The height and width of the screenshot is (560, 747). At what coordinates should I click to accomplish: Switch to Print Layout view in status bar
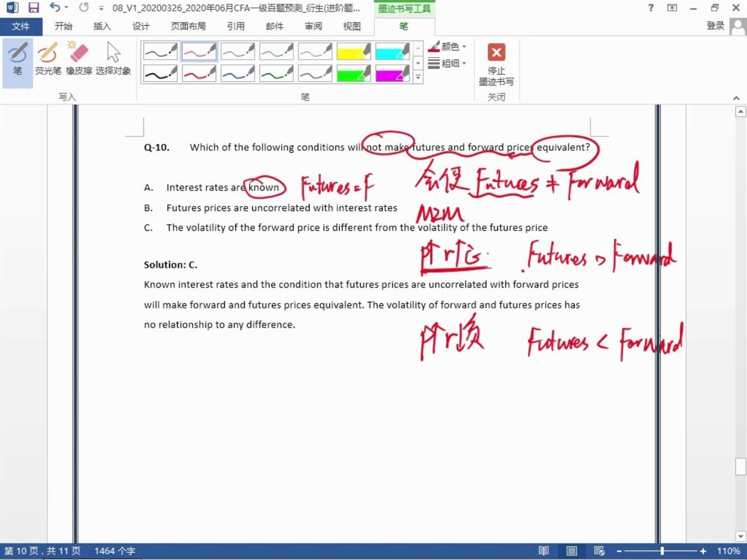571,551
